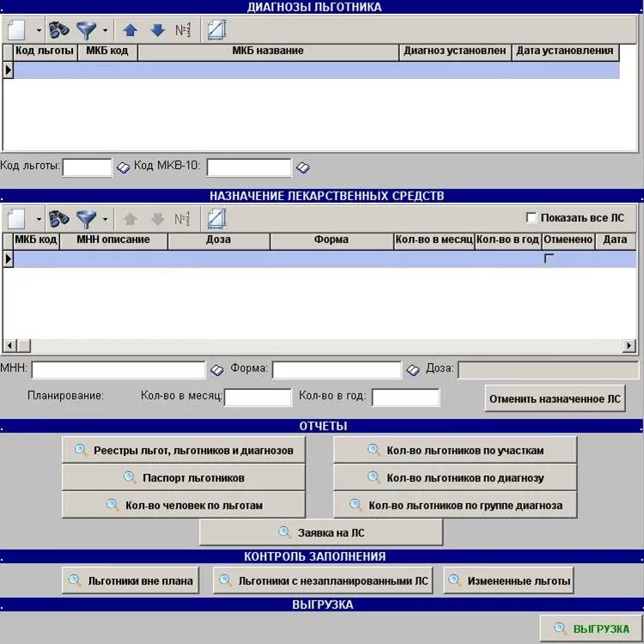Open lookup book icon next to Код МКВ-10
The width and height of the screenshot is (644, 644).
pyautogui.click(x=303, y=167)
